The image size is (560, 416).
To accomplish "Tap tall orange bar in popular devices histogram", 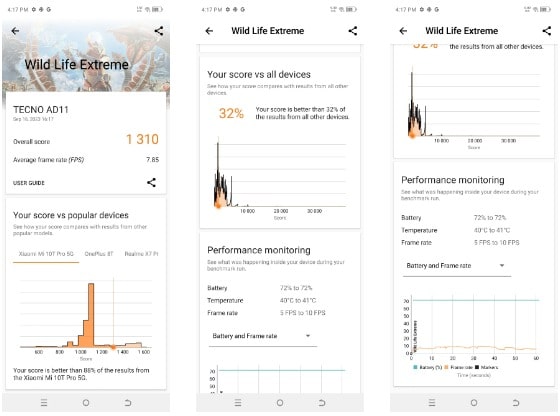I will 91,315.
